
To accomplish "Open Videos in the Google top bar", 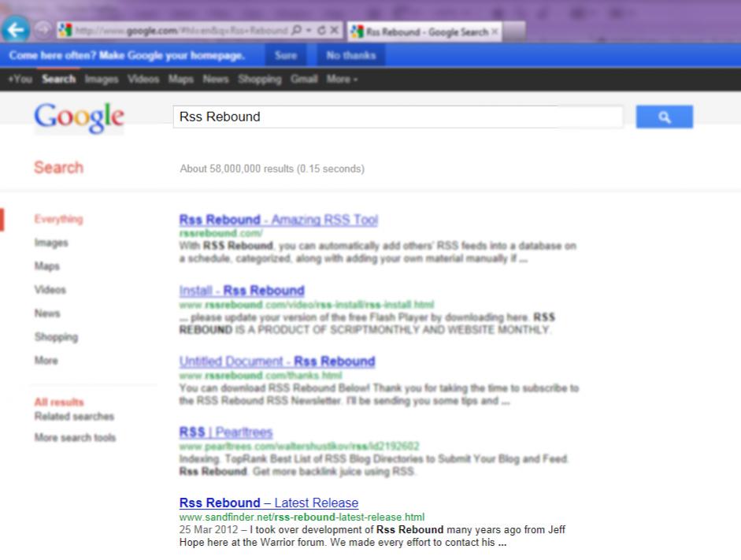I will pyautogui.click(x=143, y=79).
